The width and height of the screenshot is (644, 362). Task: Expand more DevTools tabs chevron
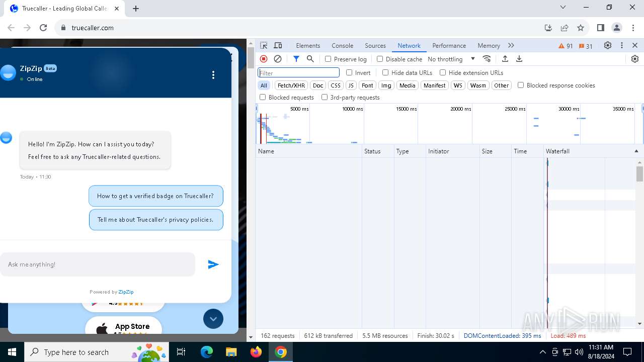pos(511,45)
